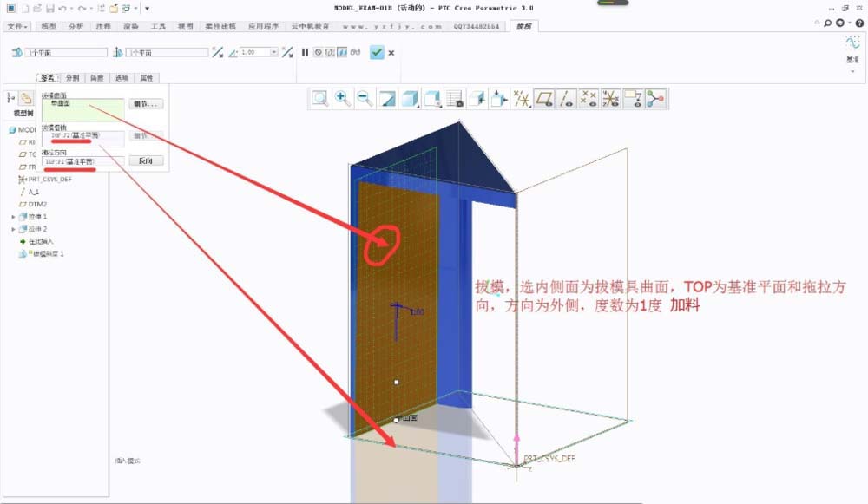Open the quick access toolbar customize arrow
Viewport: 868px width, 504px height.
click(148, 9)
